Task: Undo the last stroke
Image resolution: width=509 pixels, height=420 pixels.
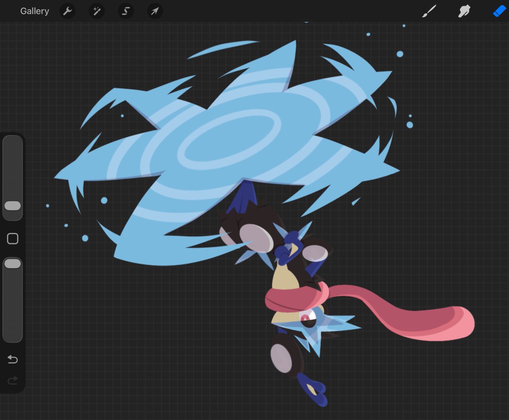Action: (13, 359)
